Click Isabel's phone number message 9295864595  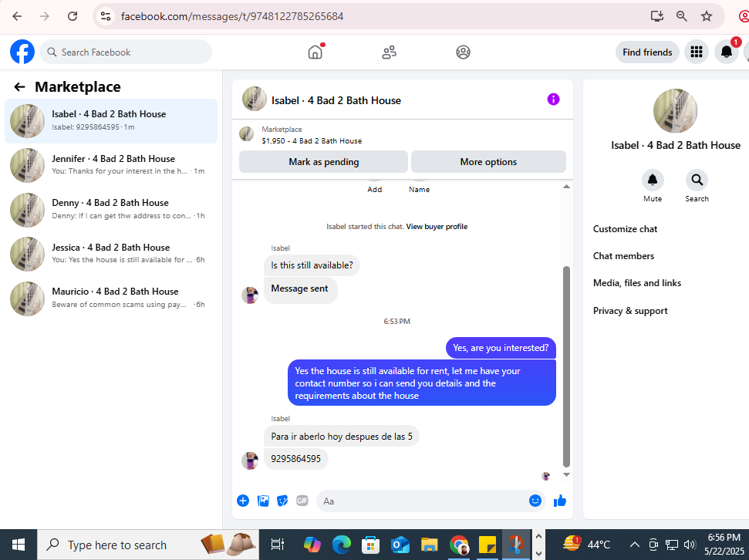tap(295, 459)
